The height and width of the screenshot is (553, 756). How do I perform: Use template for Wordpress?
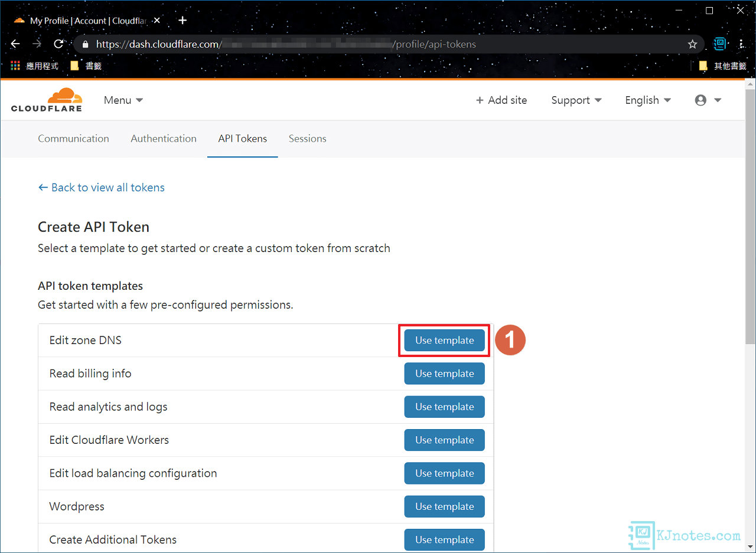tap(445, 506)
